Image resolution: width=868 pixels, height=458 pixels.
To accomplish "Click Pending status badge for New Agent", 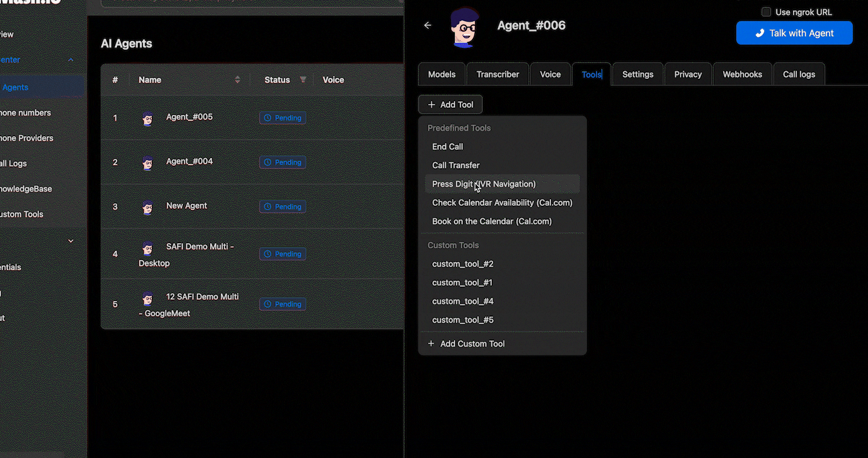I will click(283, 206).
